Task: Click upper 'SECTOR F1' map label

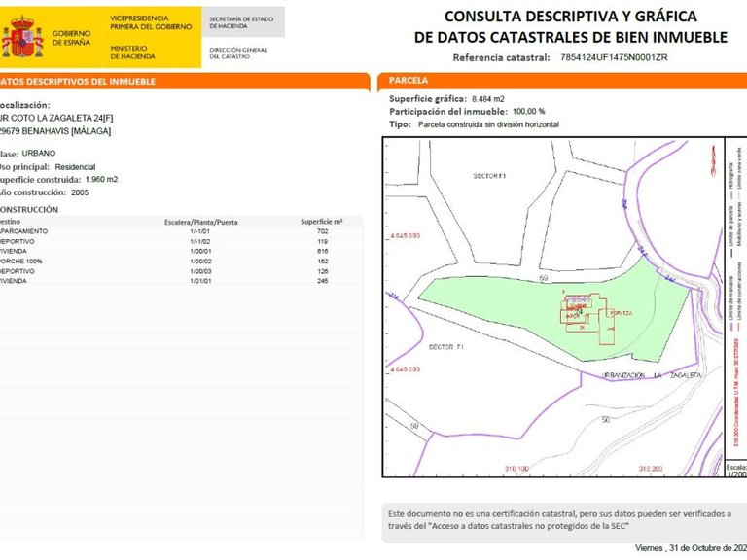Action: [490, 176]
